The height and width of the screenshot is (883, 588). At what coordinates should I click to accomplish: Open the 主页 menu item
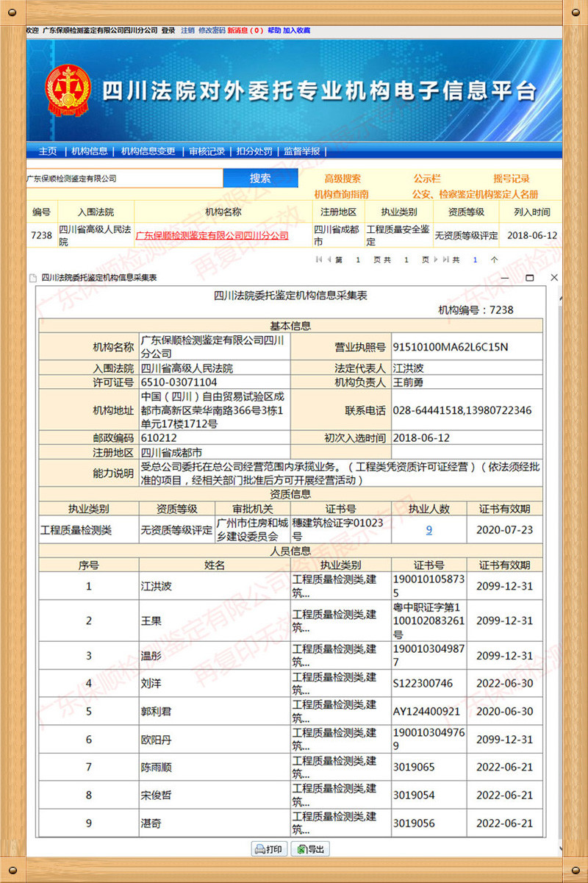click(47, 151)
